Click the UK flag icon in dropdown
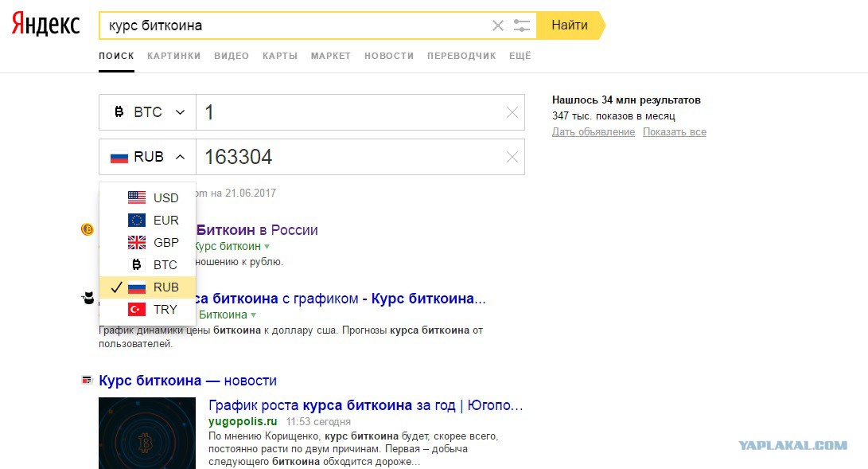This screenshot has height=469, width=868. pyautogui.click(x=137, y=243)
